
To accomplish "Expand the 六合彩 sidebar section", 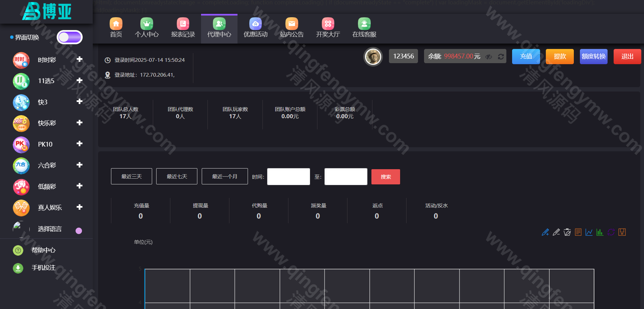I will (x=80, y=165).
